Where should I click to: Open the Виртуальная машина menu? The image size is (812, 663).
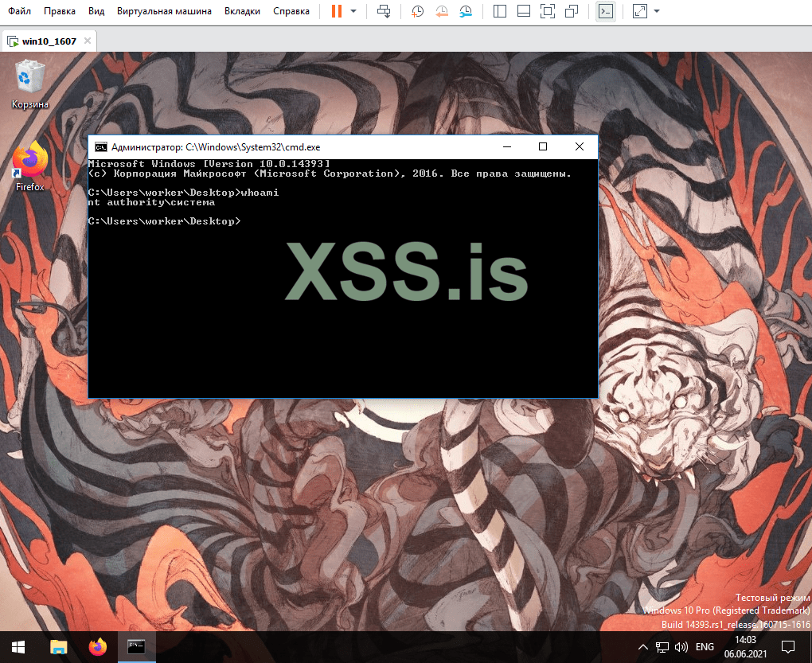pyautogui.click(x=164, y=11)
